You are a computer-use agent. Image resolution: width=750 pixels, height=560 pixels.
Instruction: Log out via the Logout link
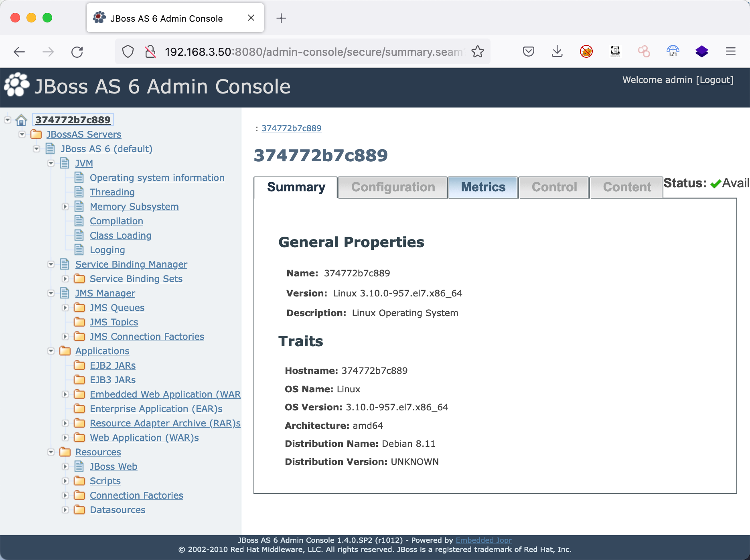(714, 80)
